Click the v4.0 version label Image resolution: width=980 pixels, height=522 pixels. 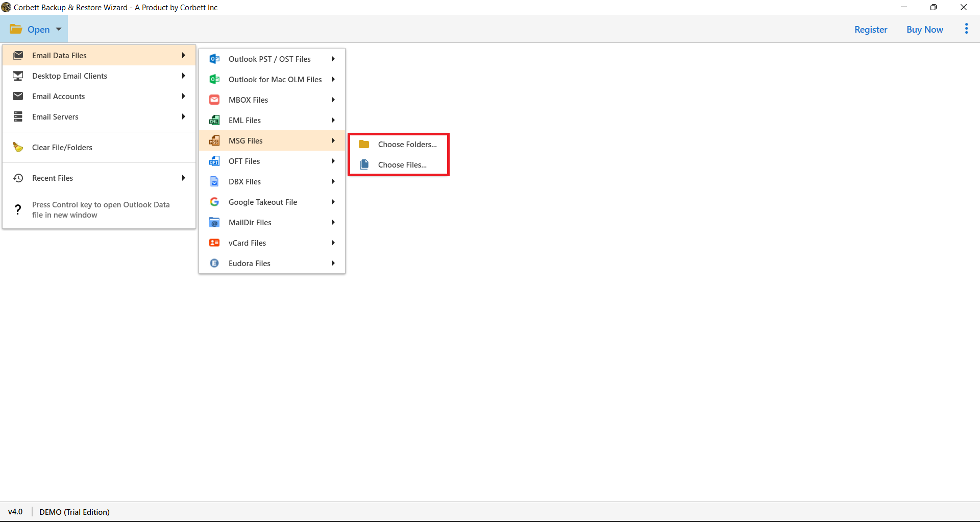15,512
